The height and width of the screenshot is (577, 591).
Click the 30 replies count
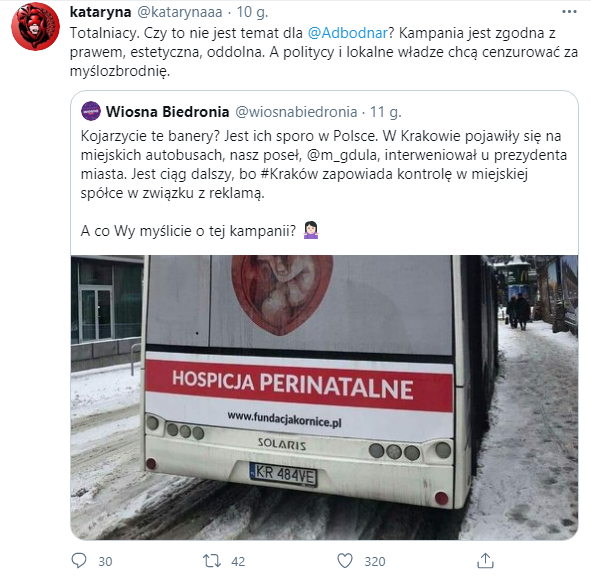click(x=105, y=562)
